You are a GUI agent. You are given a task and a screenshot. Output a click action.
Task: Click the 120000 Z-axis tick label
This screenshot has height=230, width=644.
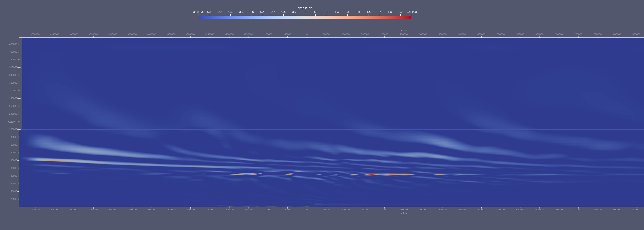point(13,160)
